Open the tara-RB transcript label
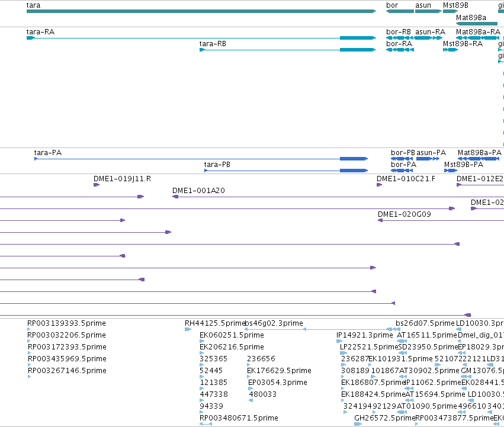The height and width of the screenshot is (427, 504). tap(213, 44)
